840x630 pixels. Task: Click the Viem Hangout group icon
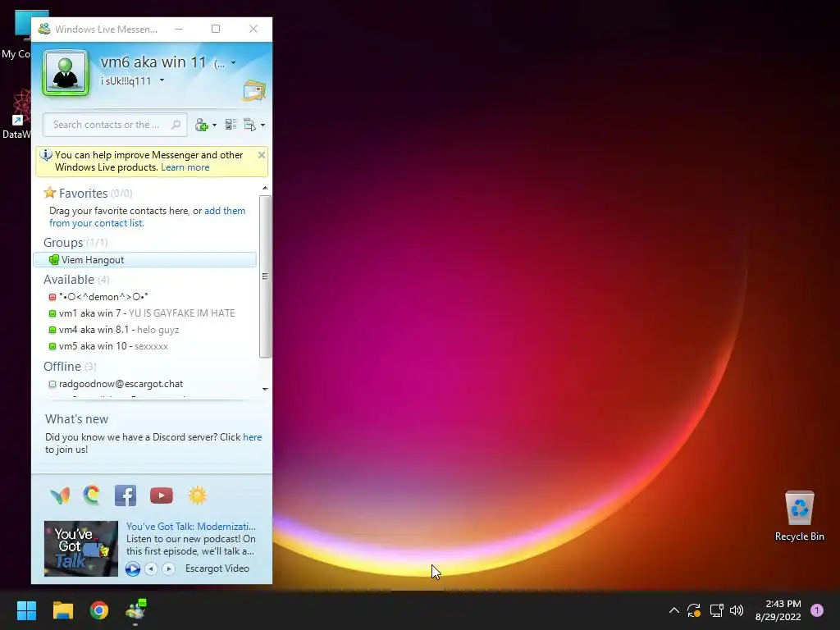pyautogui.click(x=53, y=260)
